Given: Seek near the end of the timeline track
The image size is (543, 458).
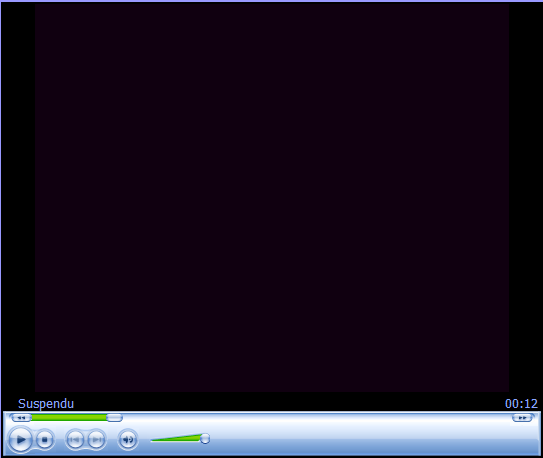Looking at the screenshot, I should point(499,418).
